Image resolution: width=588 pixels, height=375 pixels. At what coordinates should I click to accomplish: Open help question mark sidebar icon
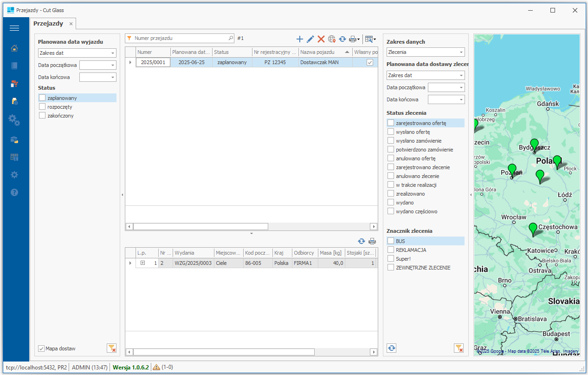click(x=14, y=192)
